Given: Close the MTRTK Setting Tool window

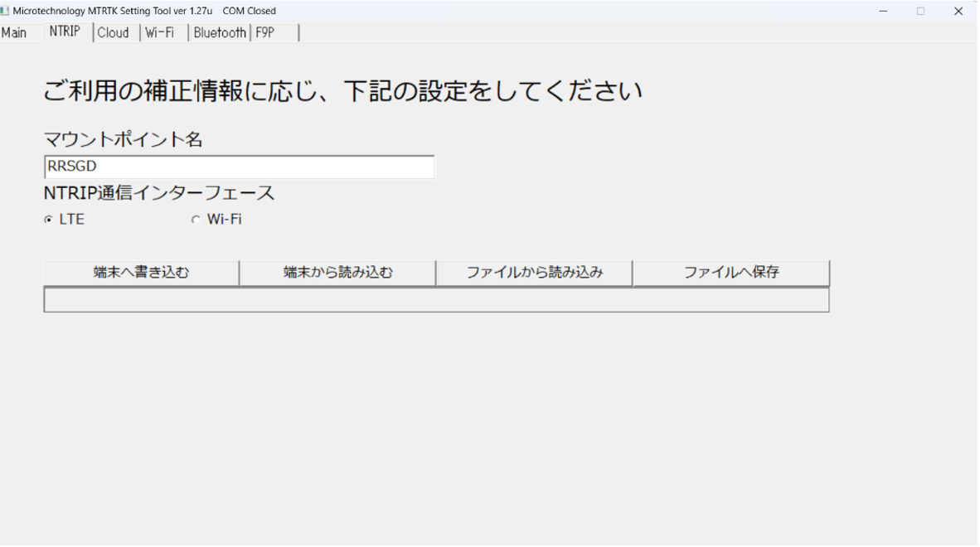Looking at the screenshot, I should tap(958, 11).
